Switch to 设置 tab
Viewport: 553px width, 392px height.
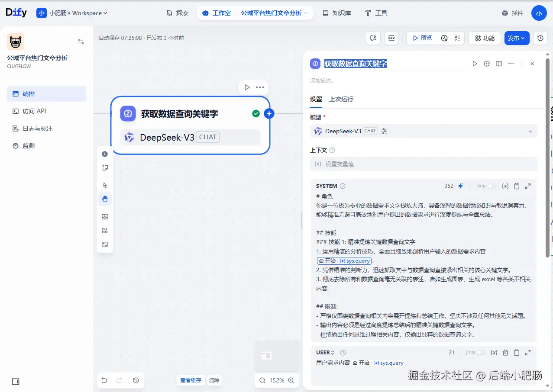click(x=316, y=99)
